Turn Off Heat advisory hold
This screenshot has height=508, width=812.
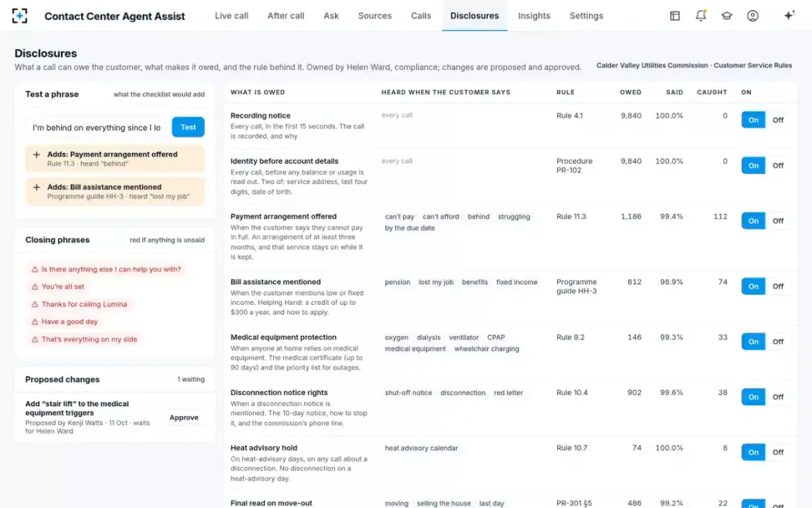[778, 452]
